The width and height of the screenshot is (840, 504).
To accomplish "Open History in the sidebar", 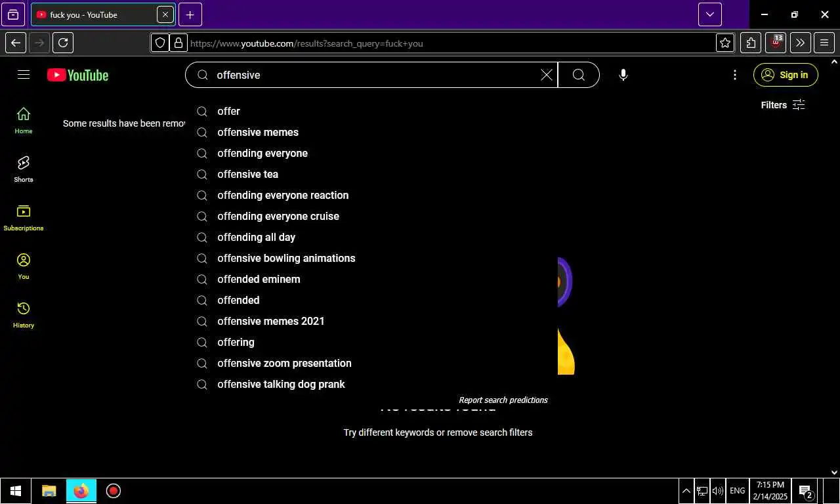I will pyautogui.click(x=24, y=315).
